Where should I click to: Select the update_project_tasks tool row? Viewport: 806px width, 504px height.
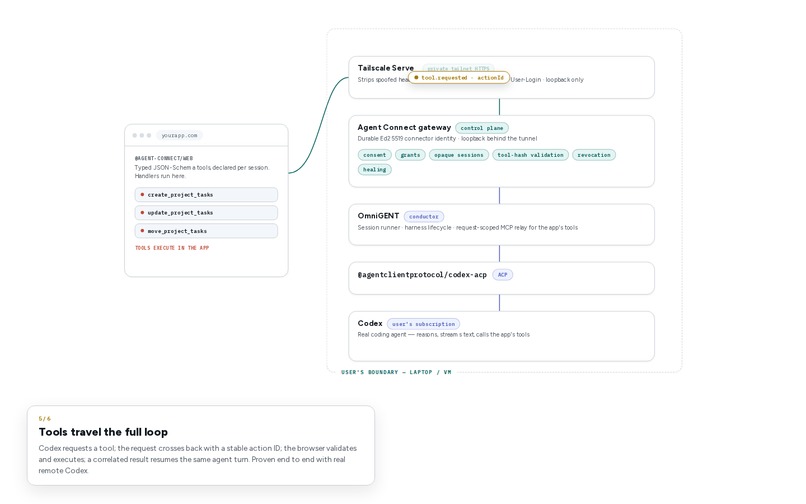pos(206,212)
